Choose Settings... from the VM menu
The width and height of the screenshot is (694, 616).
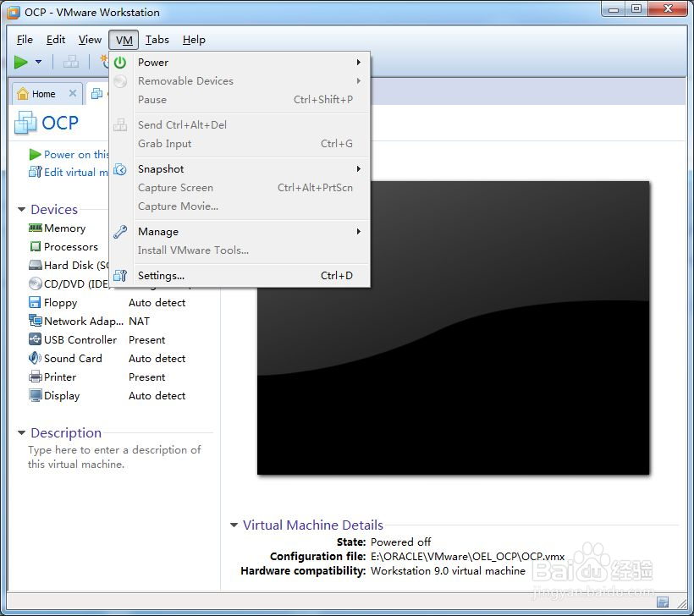pos(240,276)
